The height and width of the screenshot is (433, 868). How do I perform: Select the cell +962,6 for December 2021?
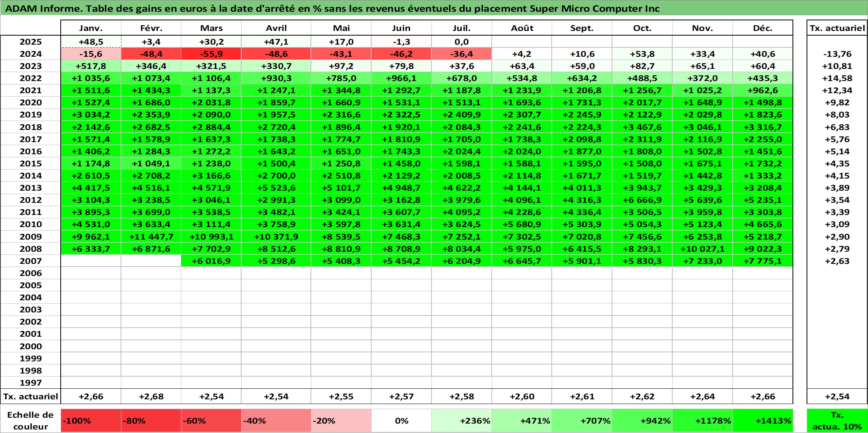[x=763, y=90]
